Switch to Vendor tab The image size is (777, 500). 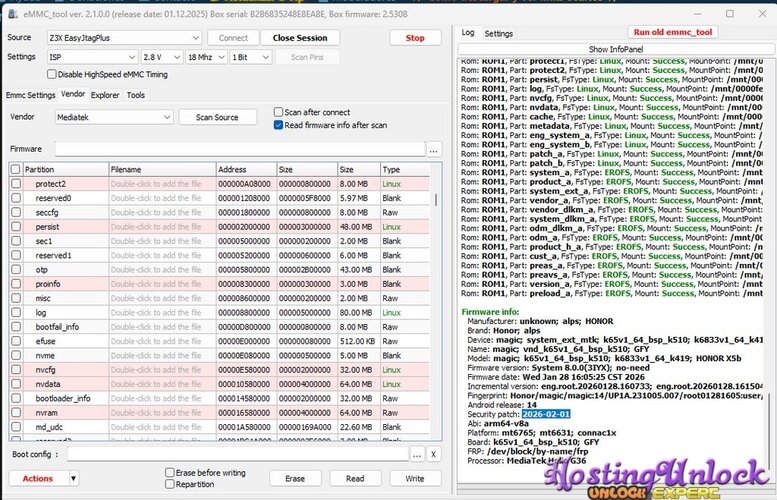(73, 94)
